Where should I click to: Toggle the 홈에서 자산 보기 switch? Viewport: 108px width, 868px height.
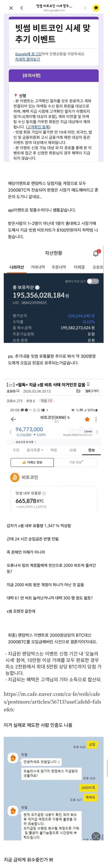coord(93,281)
